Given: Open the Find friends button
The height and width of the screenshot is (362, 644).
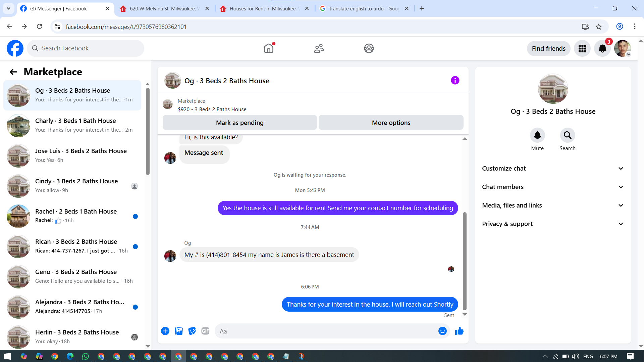Looking at the screenshot, I should (x=548, y=48).
